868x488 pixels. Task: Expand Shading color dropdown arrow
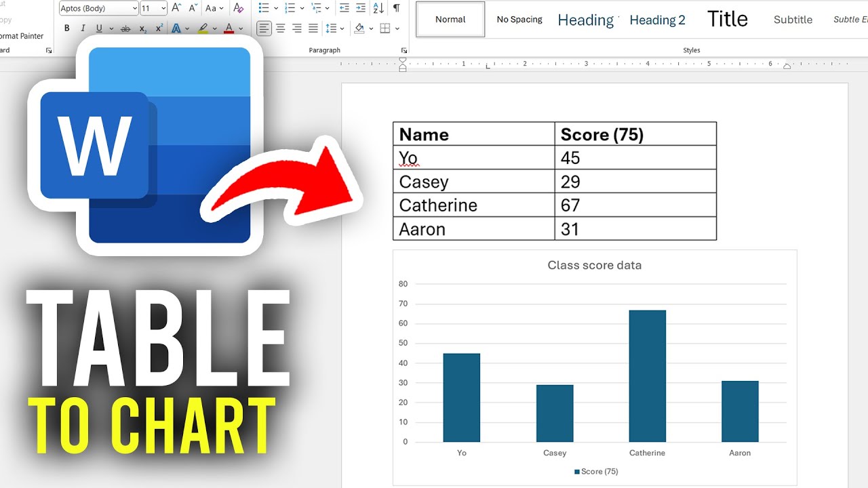(x=370, y=28)
